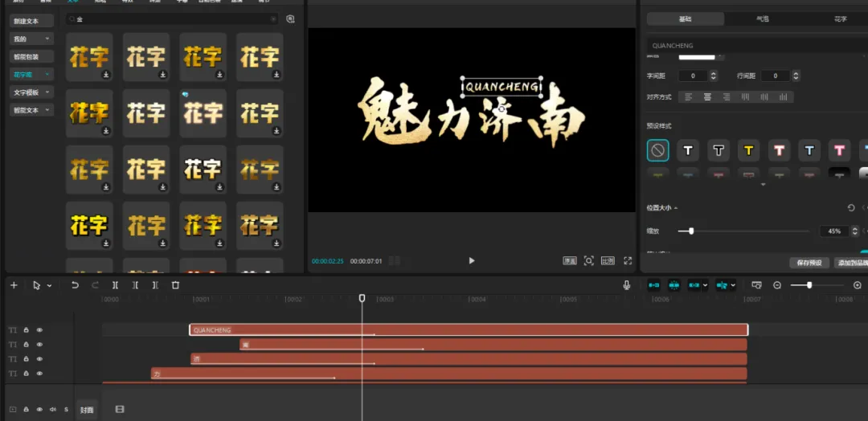Hide the 济 text track
This screenshot has height=421, width=868.
click(x=40, y=359)
